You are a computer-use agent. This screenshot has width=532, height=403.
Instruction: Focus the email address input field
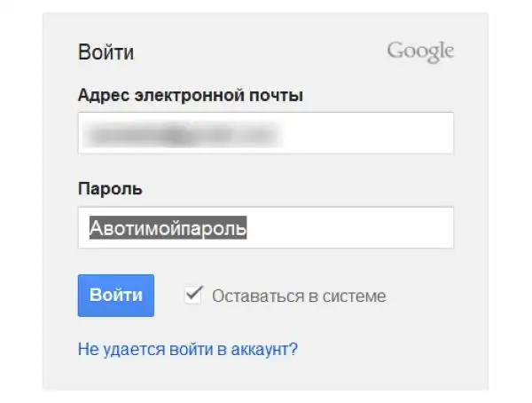pos(266,133)
